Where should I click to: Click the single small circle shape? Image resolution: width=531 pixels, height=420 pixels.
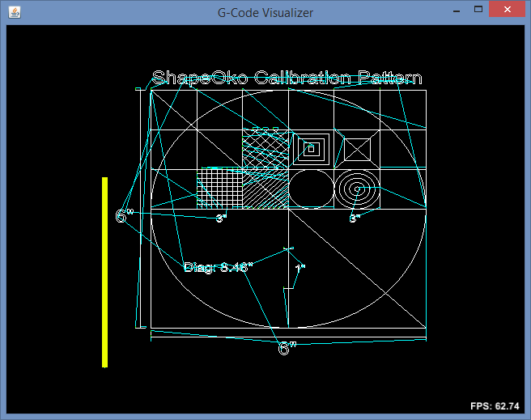click(x=311, y=189)
